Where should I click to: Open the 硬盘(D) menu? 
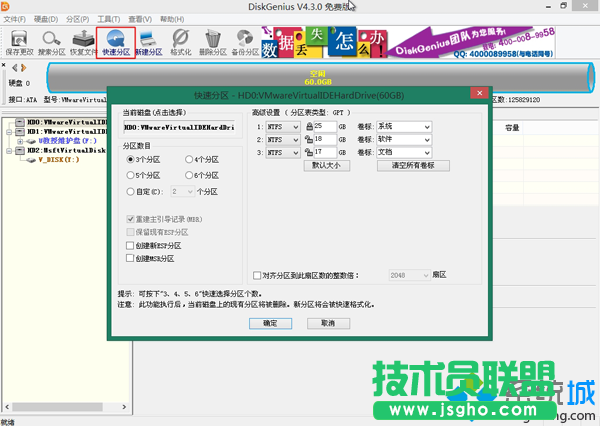pos(46,19)
